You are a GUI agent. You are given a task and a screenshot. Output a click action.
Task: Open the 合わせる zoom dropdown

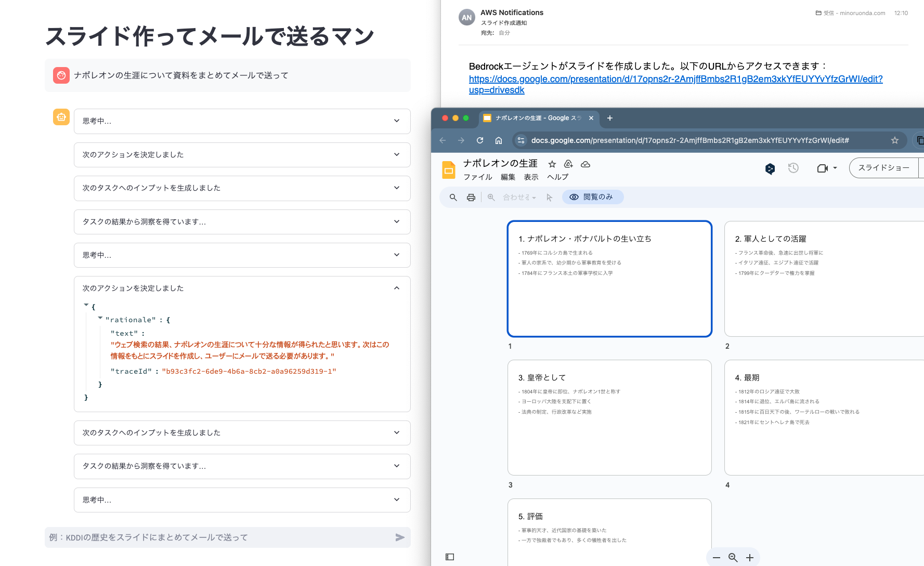[514, 197]
